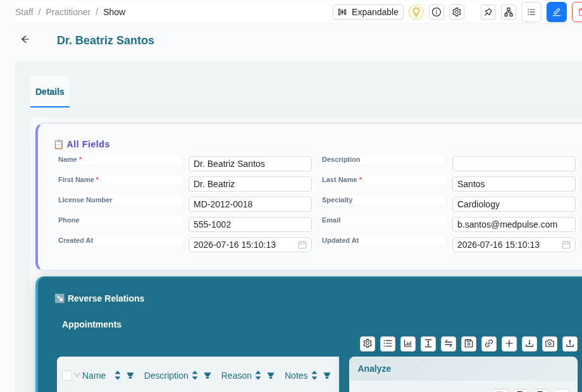Click the Reverse Relations heading
The height and width of the screenshot is (392, 582).
(106, 298)
